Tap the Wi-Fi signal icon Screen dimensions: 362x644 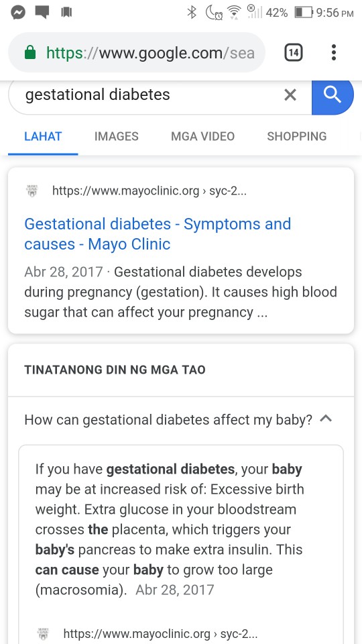(x=234, y=13)
